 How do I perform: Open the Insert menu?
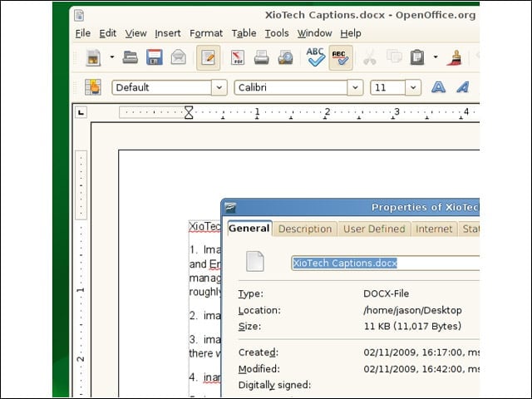[x=168, y=33]
